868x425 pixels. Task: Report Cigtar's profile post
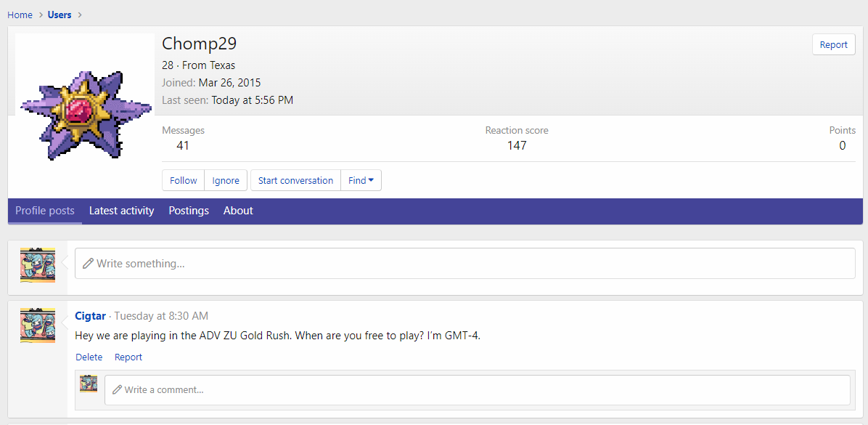(128, 357)
